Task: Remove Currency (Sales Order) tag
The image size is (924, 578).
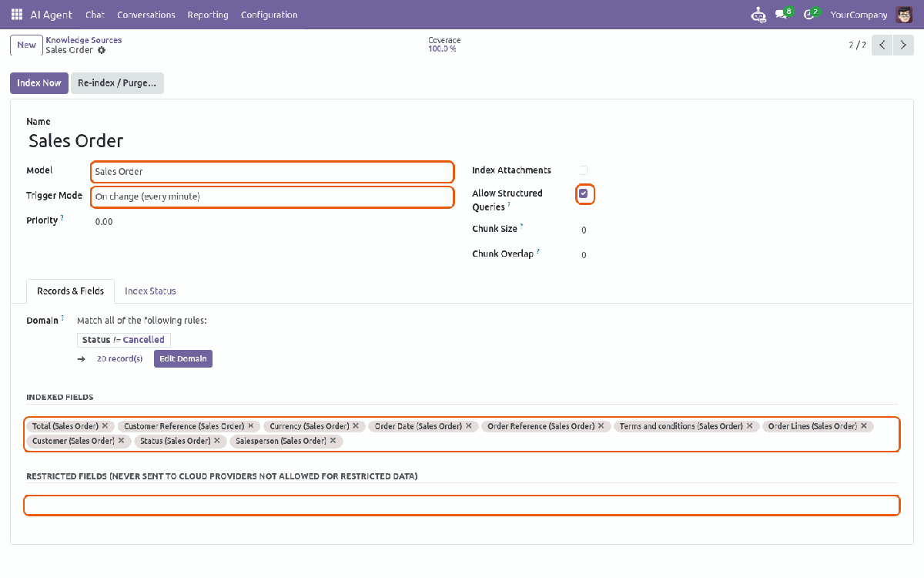Action: click(x=357, y=425)
